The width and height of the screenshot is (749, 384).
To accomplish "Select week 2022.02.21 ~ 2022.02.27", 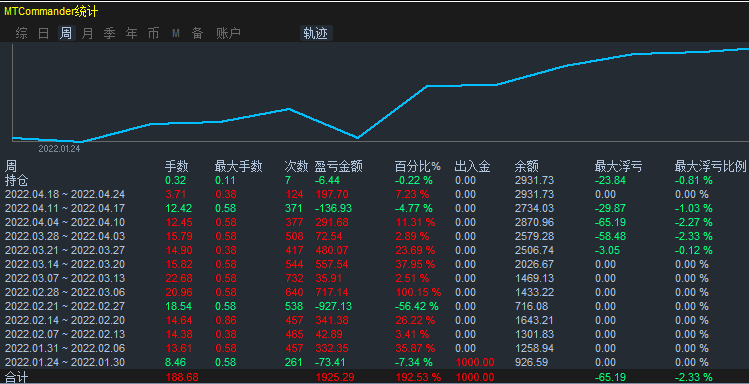I will (65, 306).
